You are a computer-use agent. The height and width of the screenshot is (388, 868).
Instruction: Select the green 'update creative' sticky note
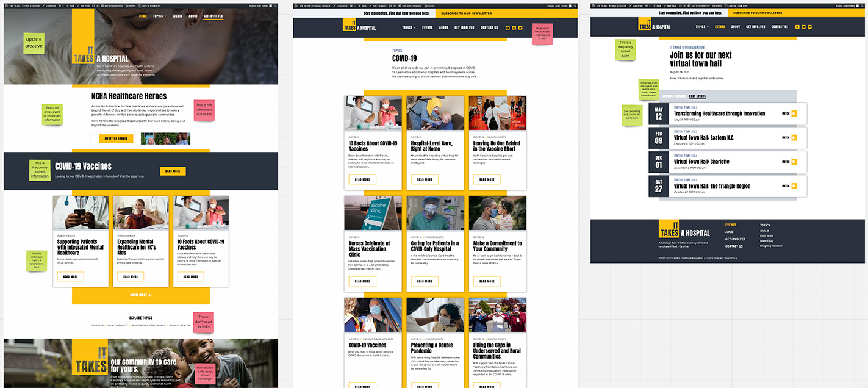click(x=34, y=43)
